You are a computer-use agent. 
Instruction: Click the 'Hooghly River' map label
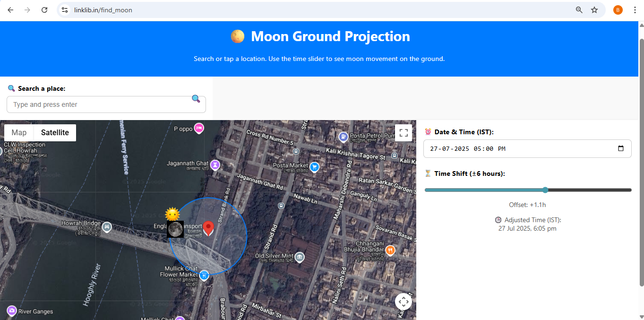pos(92,284)
